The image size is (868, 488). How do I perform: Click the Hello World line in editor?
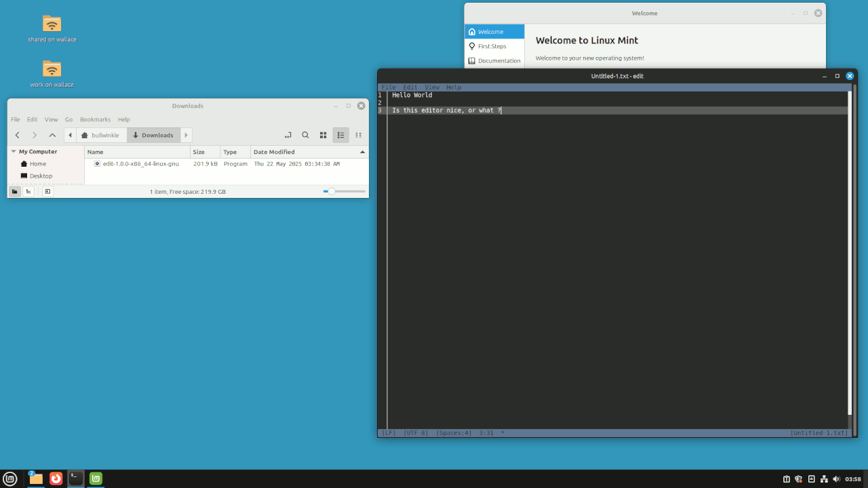(412, 96)
